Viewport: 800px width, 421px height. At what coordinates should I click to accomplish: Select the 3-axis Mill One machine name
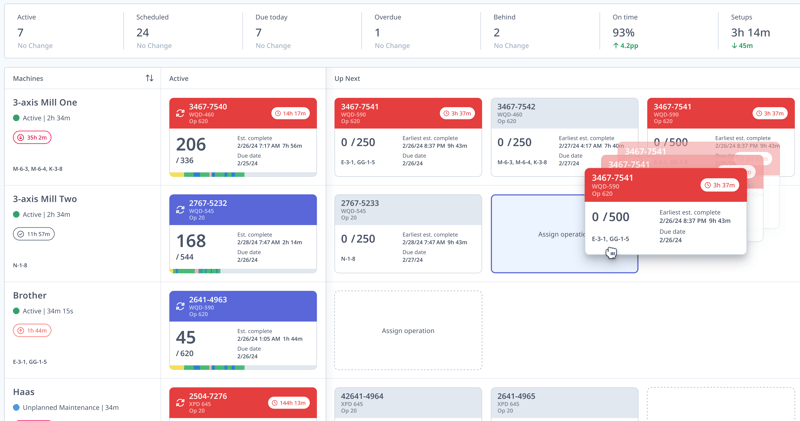pos(45,102)
